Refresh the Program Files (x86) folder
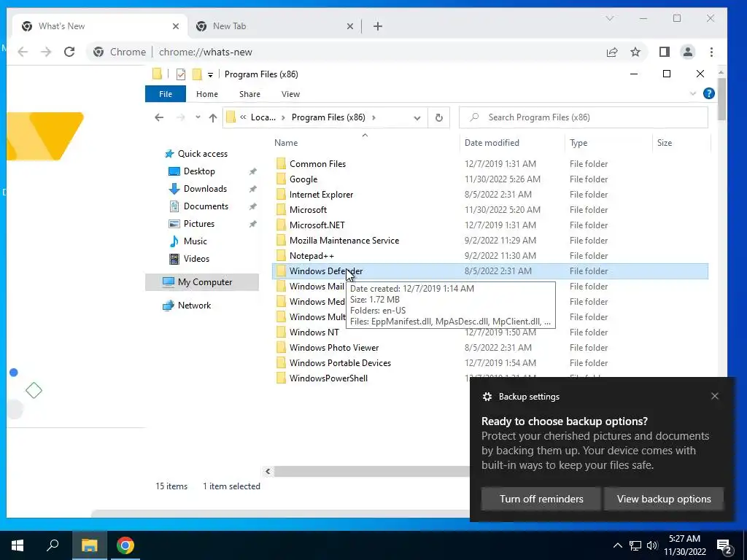The width and height of the screenshot is (747, 560). 439,117
